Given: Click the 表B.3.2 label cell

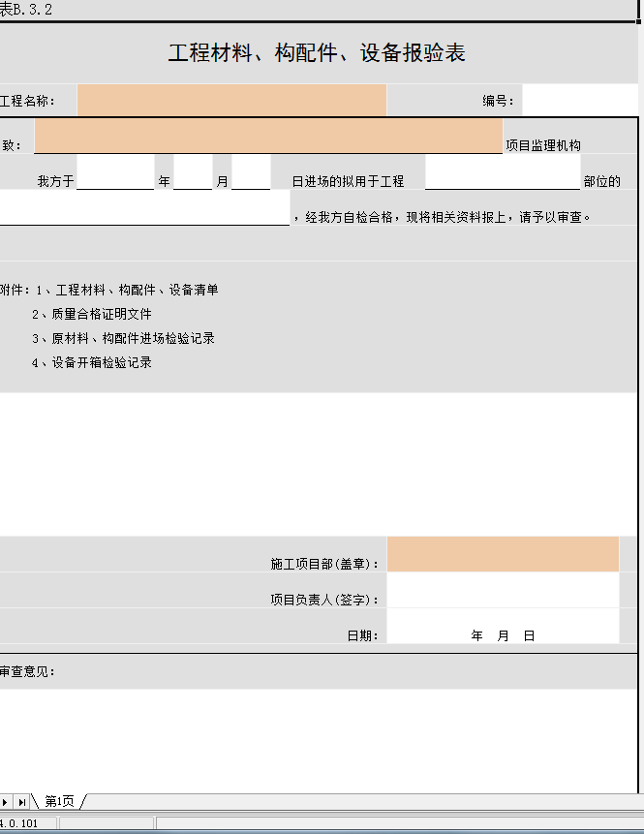Looking at the screenshot, I should click(x=27, y=10).
